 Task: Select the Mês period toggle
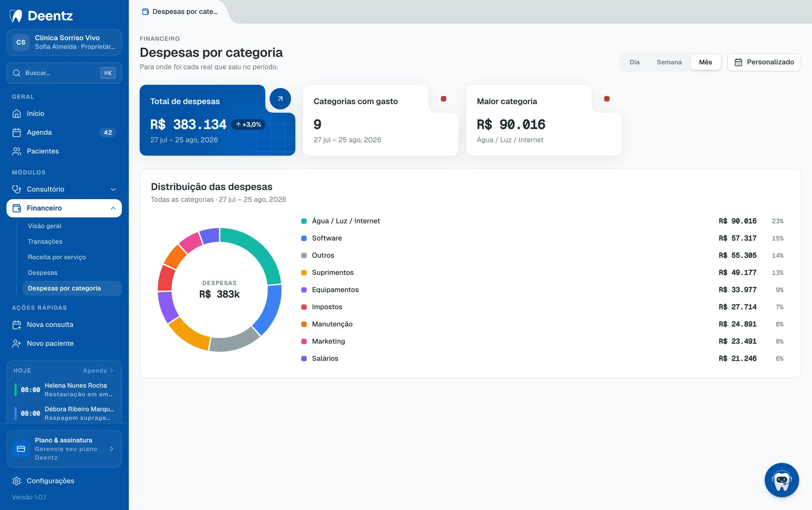pyautogui.click(x=705, y=62)
